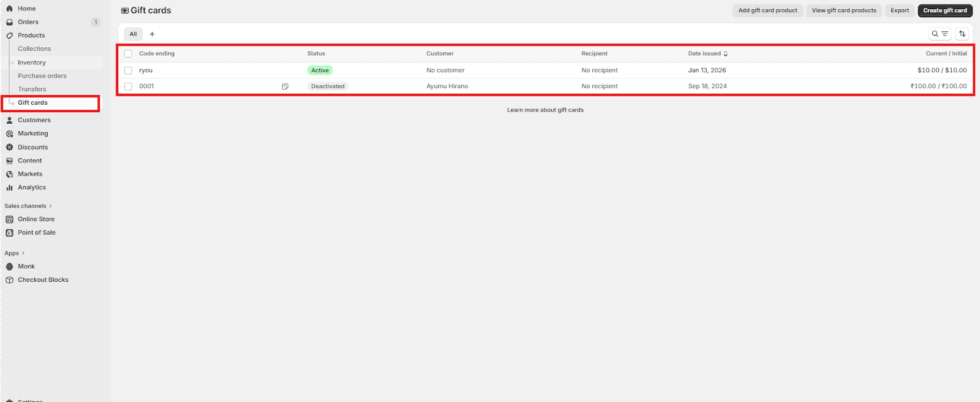Open the sort options arrows button

point(962,34)
